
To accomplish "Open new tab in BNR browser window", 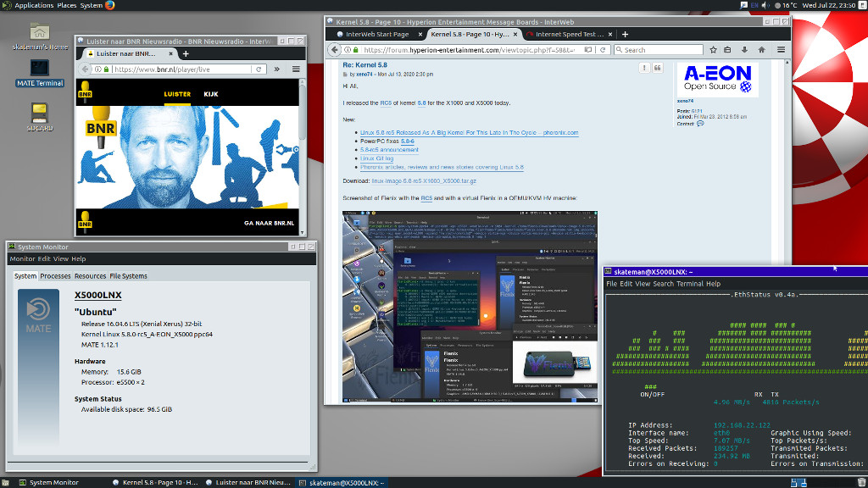I will click(x=186, y=53).
